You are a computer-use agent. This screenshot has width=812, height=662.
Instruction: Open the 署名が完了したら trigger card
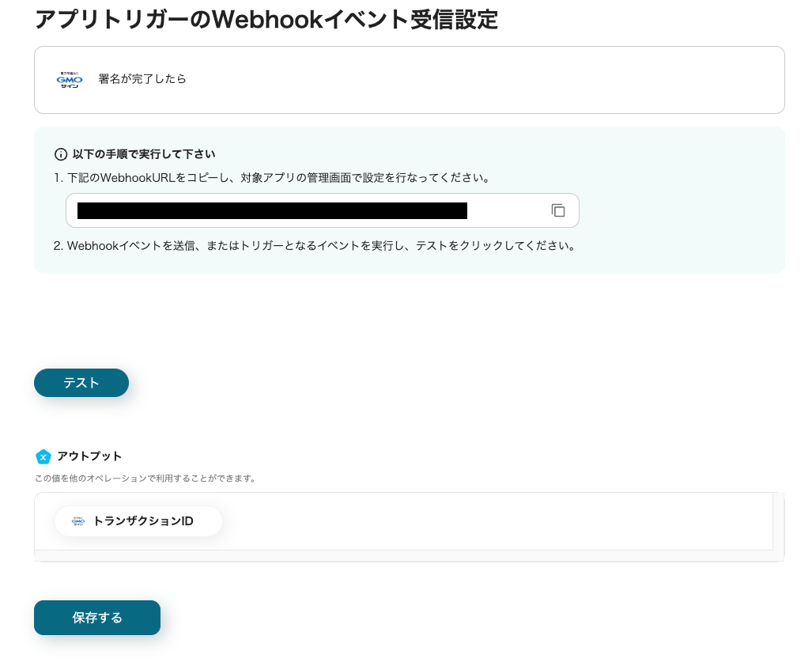(408, 79)
